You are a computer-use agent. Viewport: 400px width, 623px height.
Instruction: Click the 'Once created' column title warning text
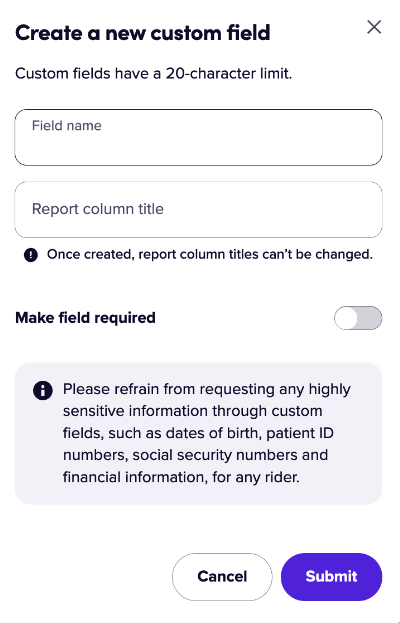click(210, 254)
